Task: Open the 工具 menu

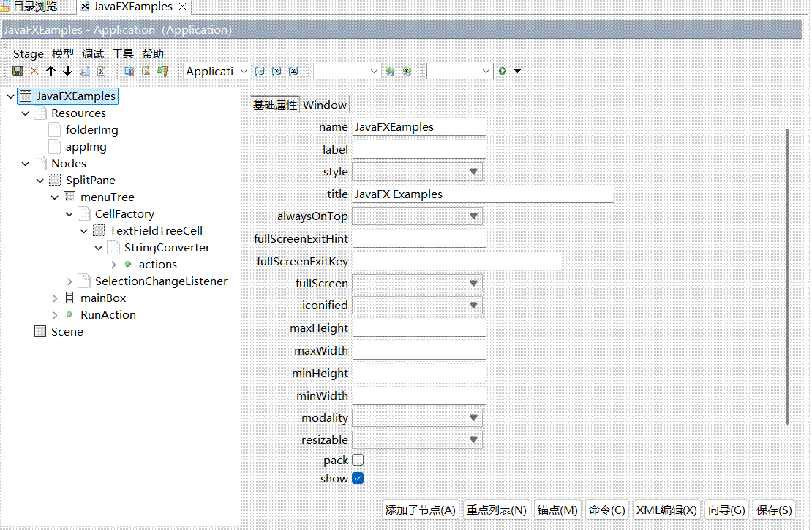Action: click(123, 54)
